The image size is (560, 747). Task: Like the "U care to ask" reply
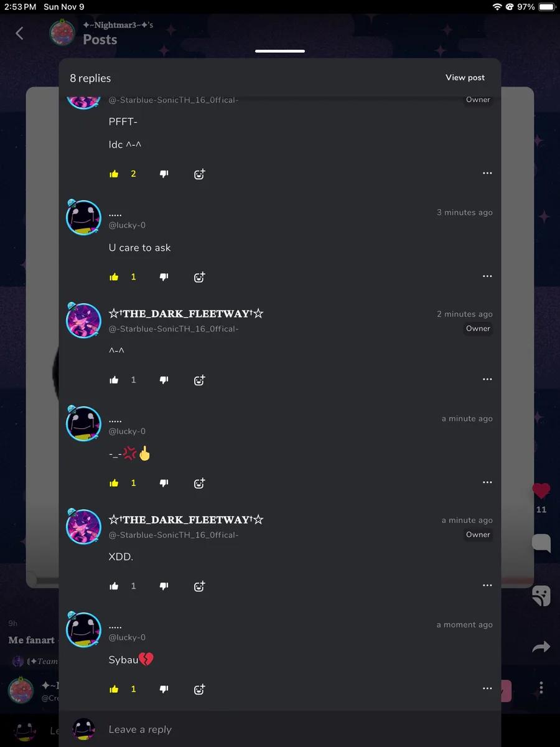coord(114,277)
